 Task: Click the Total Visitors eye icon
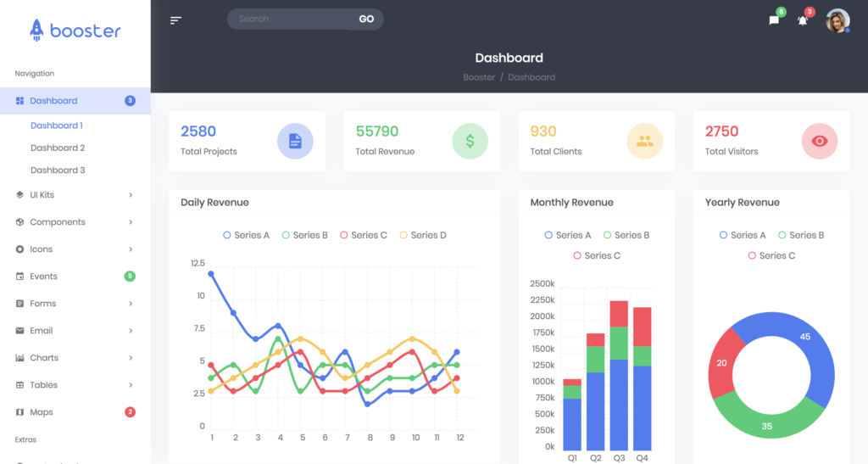point(819,141)
